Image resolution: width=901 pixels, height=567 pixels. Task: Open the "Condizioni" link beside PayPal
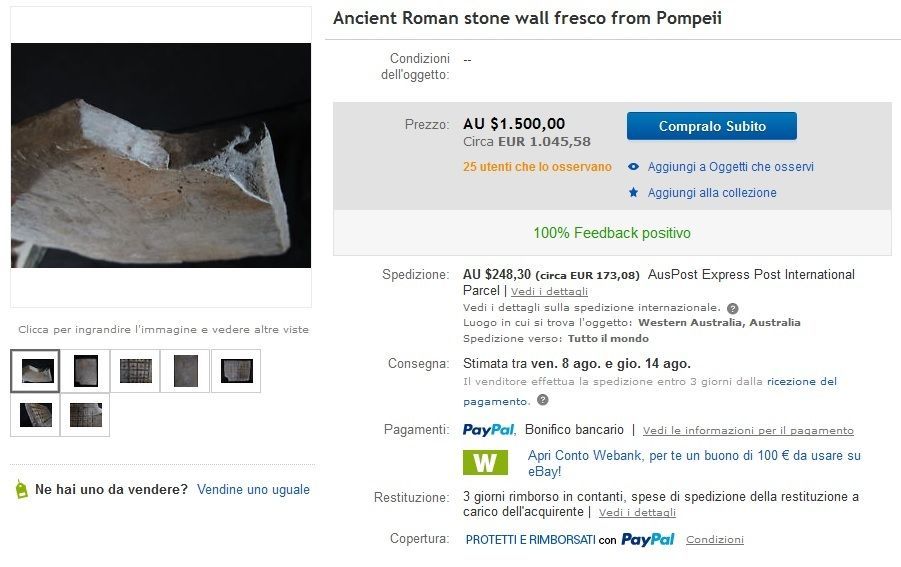(x=715, y=540)
